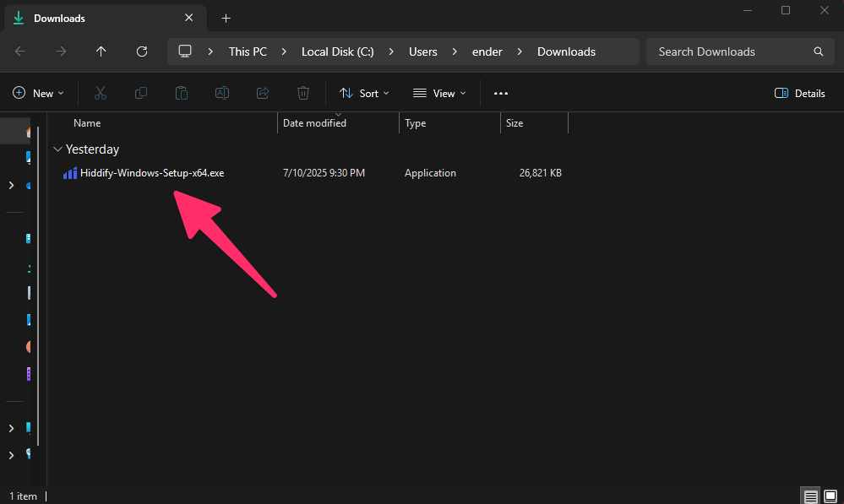Expand the chevron before This PC
This screenshot has height=504, width=844.
click(210, 51)
